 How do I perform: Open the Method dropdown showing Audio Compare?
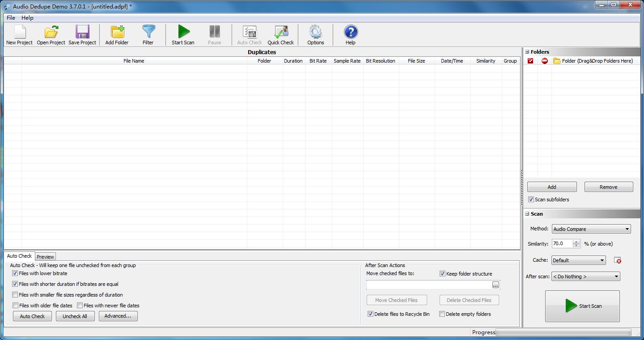[591, 229]
